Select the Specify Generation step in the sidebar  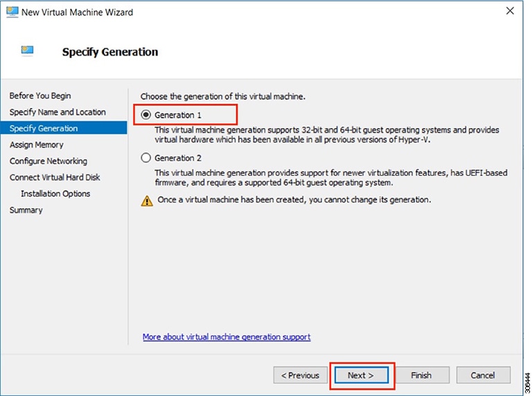(x=44, y=128)
